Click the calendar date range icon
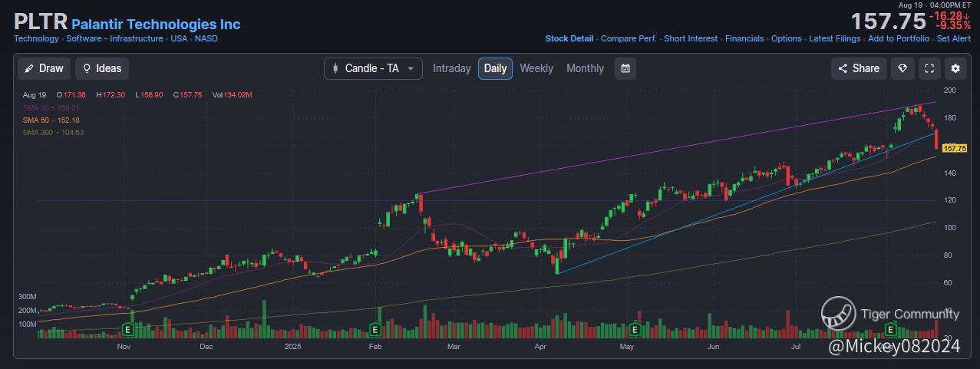 pyautogui.click(x=625, y=68)
